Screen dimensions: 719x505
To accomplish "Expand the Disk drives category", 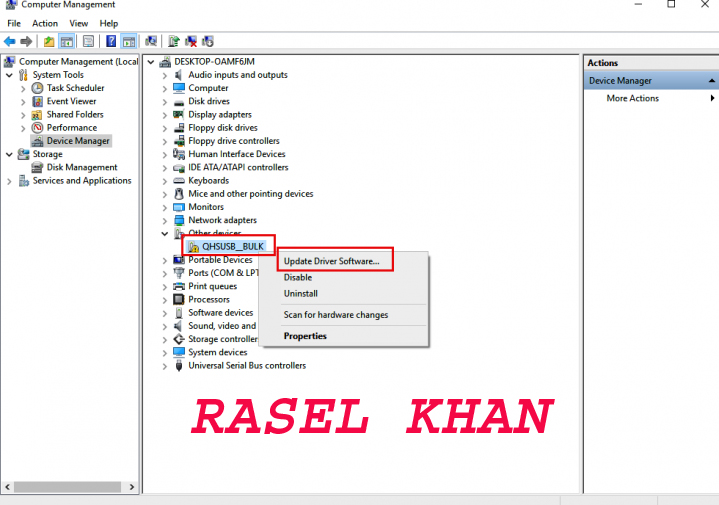I will tap(165, 102).
